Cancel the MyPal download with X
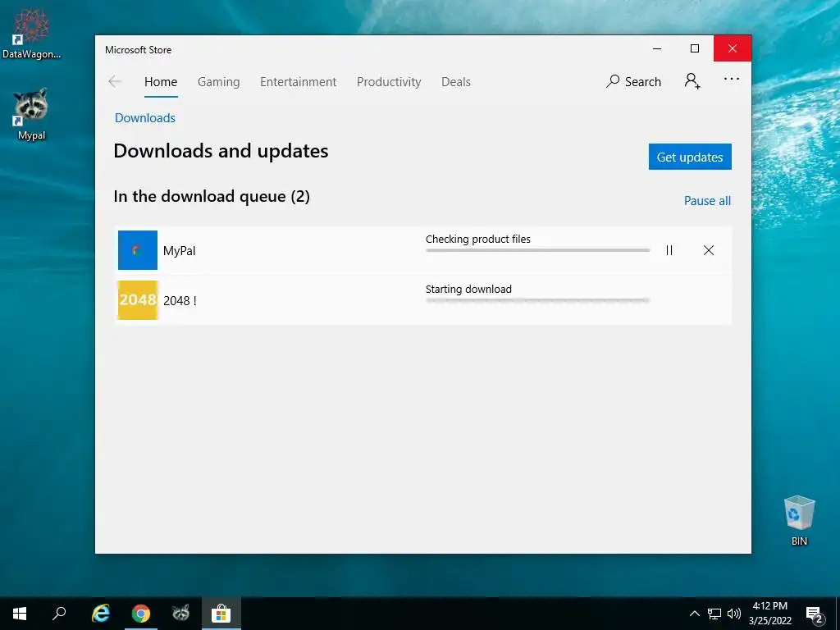This screenshot has height=630, width=840. click(x=709, y=250)
